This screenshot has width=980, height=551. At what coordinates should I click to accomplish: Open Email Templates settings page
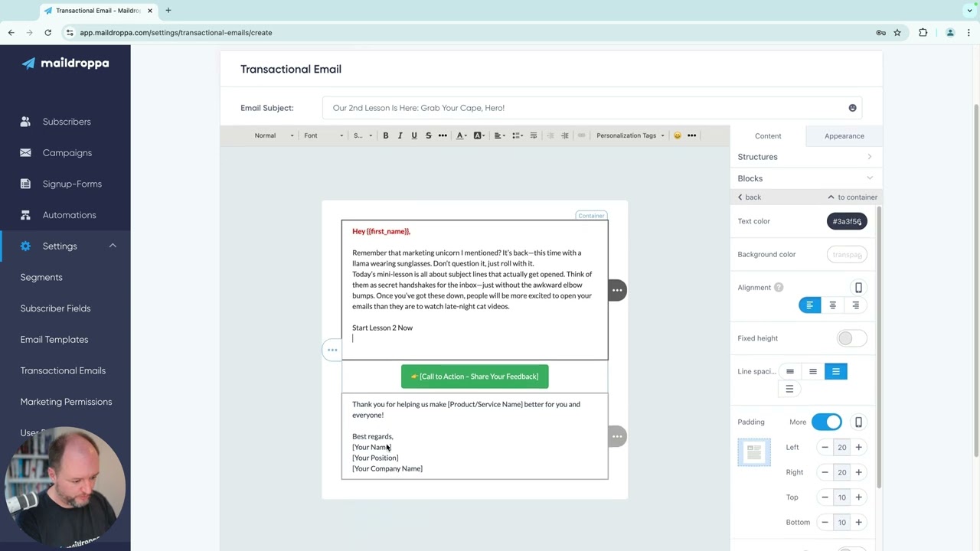pyautogui.click(x=54, y=340)
